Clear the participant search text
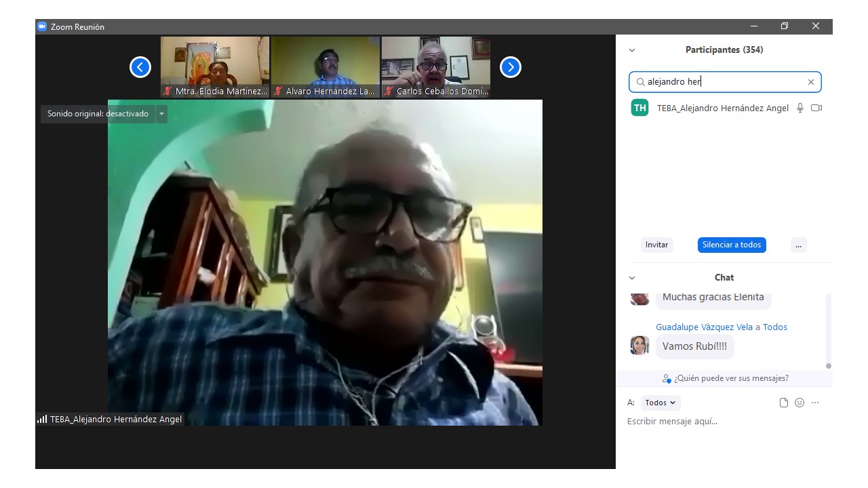Image resolution: width=868 pixels, height=488 pixels. point(811,82)
